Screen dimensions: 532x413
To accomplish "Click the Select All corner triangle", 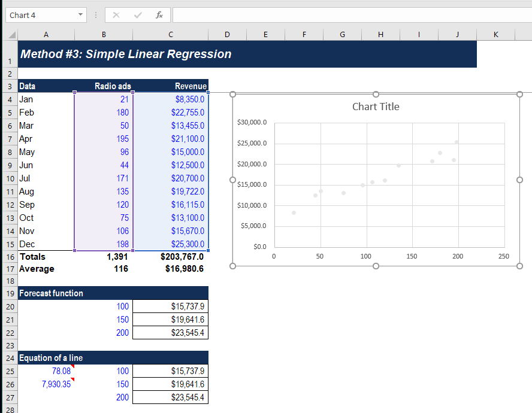I will [x=12, y=34].
